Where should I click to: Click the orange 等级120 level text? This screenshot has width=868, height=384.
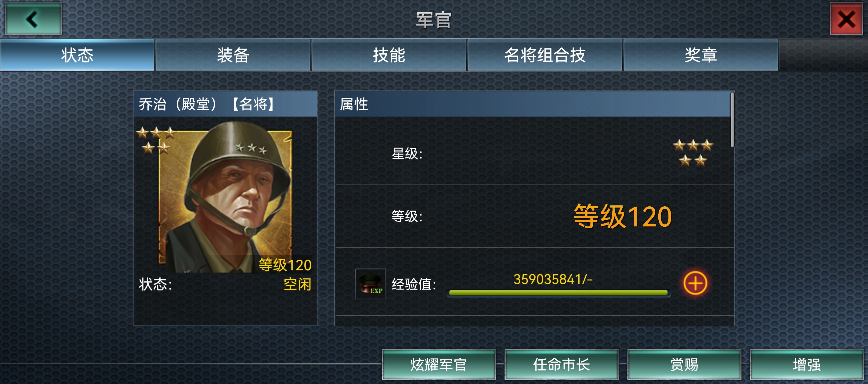tap(623, 216)
